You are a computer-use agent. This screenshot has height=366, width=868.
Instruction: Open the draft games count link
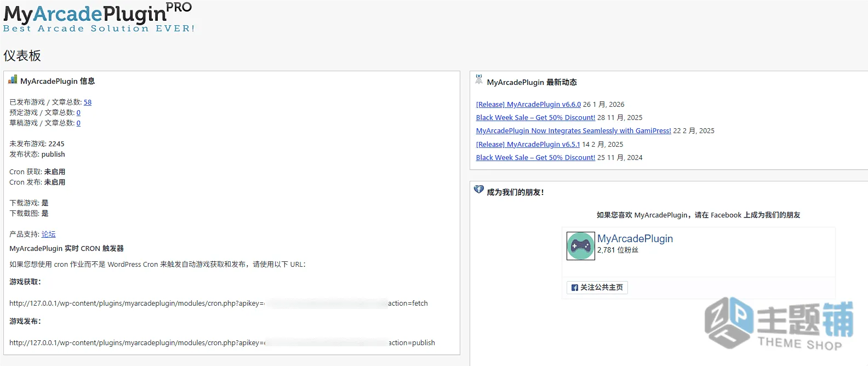(78, 123)
